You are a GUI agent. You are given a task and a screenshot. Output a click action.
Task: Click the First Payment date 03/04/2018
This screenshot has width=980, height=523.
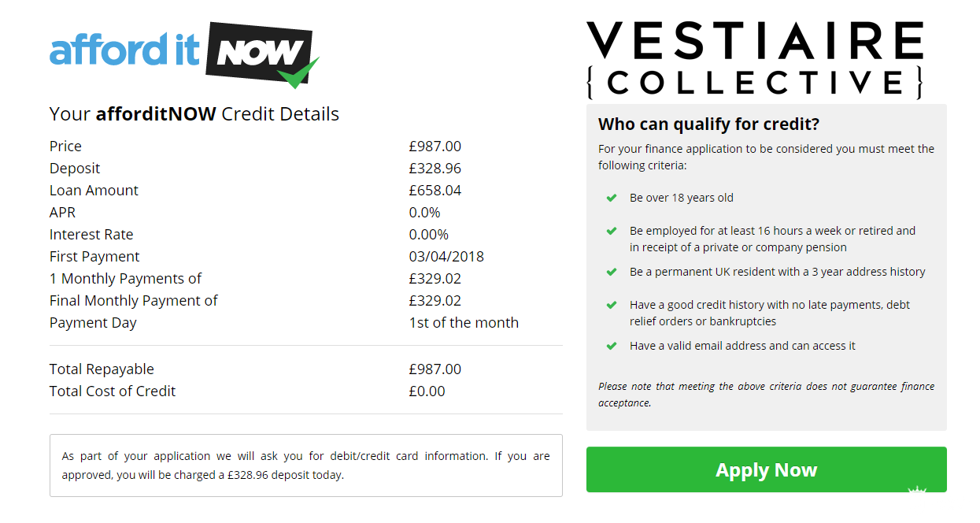446,257
